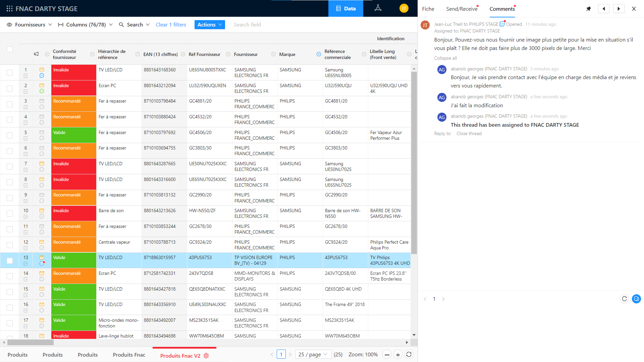Screen dimensions: 644x362
Task: Click Close thread link
Action: (x=469, y=133)
